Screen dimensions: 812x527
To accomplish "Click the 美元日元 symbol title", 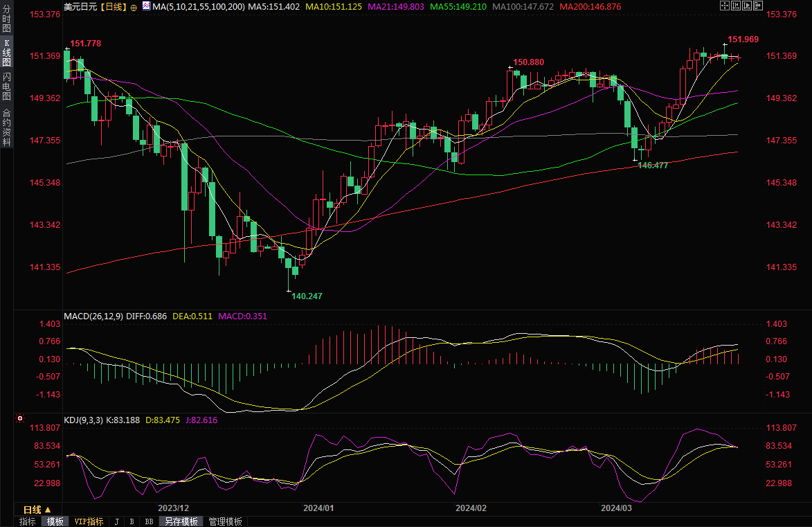I will [80, 7].
